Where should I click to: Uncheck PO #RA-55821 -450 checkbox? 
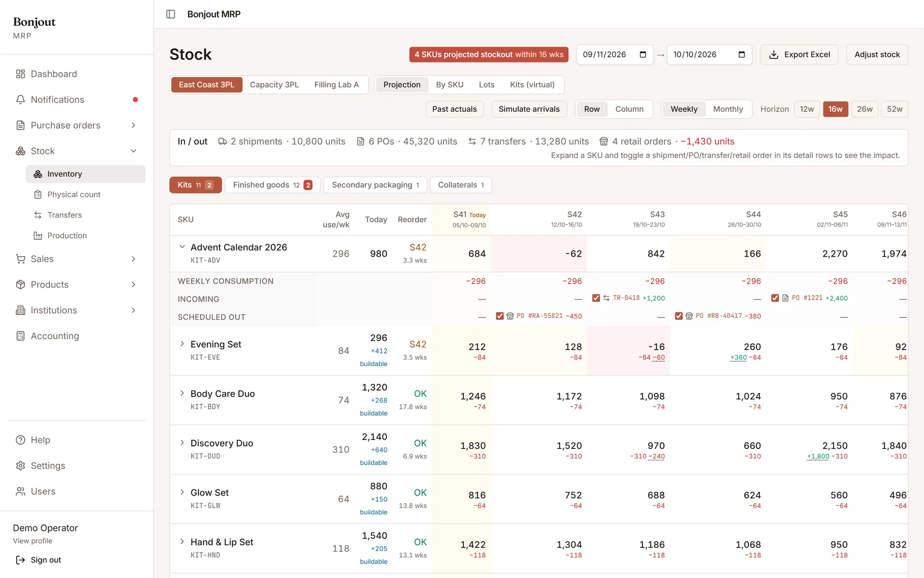tap(500, 316)
